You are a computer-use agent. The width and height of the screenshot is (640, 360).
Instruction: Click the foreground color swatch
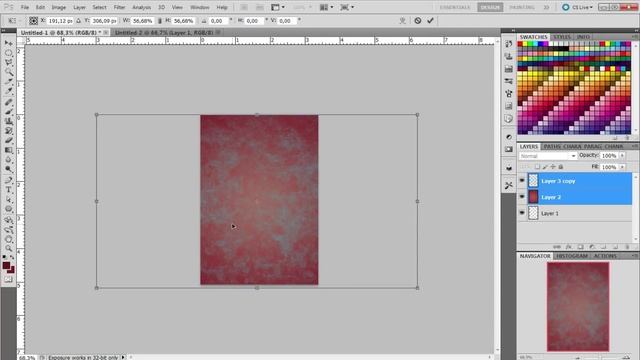point(6,266)
